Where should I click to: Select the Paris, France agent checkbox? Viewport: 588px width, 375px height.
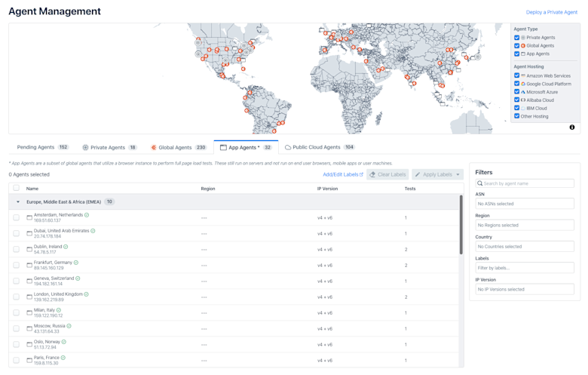pos(16,361)
